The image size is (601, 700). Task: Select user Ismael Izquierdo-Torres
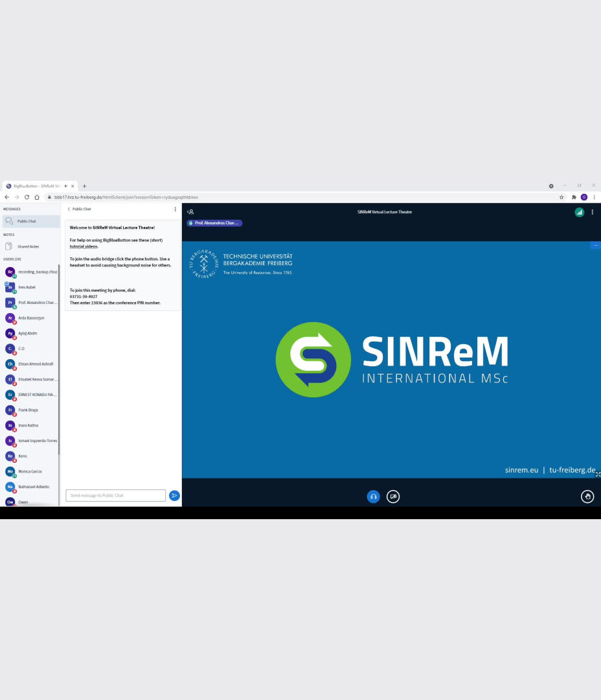pyautogui.click(x=31, y=441)
